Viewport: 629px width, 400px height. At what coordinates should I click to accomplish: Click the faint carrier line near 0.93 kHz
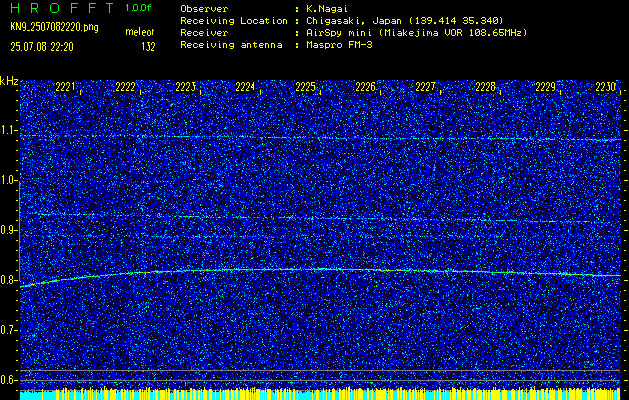tap(321, 218)
